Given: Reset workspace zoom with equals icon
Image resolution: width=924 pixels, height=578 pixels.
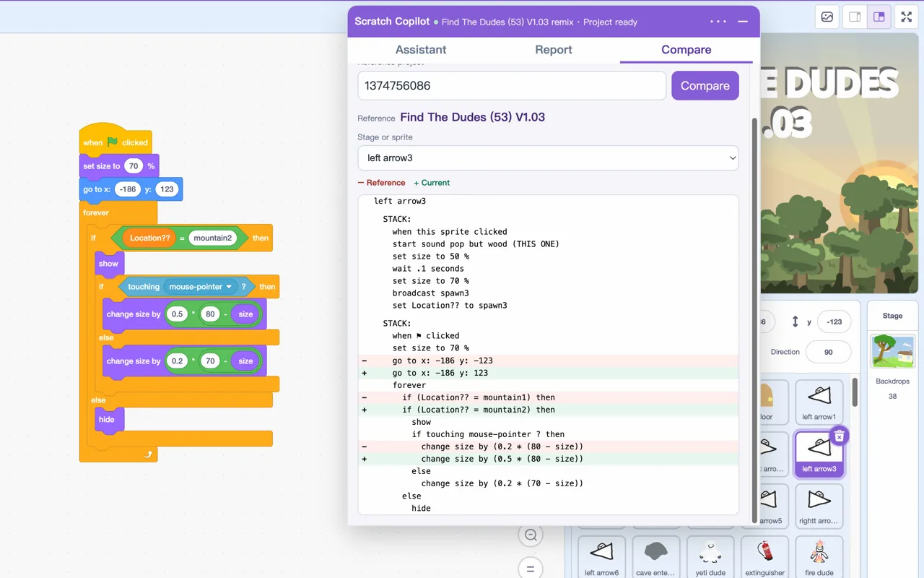Looking at the screenshot, I should (x=531, y=569).
